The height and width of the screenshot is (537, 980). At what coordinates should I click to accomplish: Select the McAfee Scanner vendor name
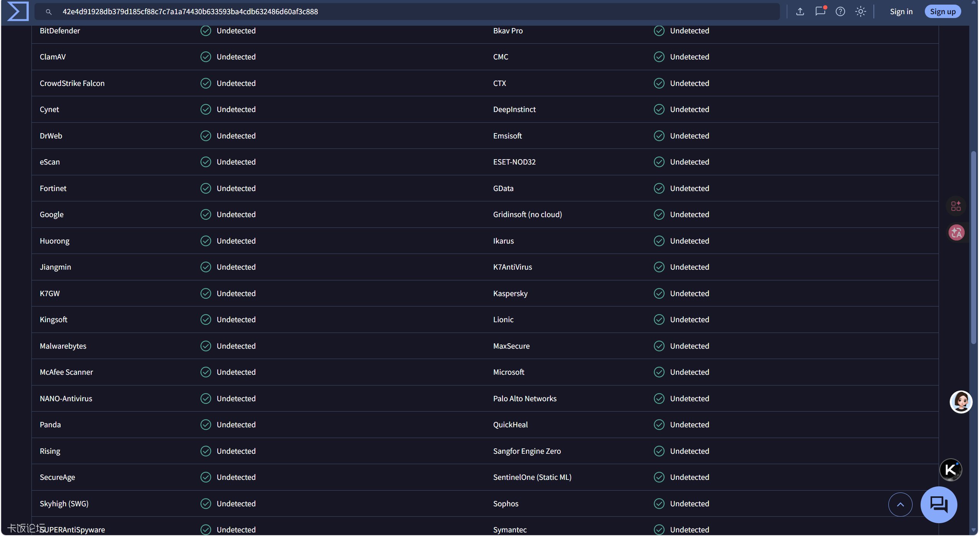66,372
